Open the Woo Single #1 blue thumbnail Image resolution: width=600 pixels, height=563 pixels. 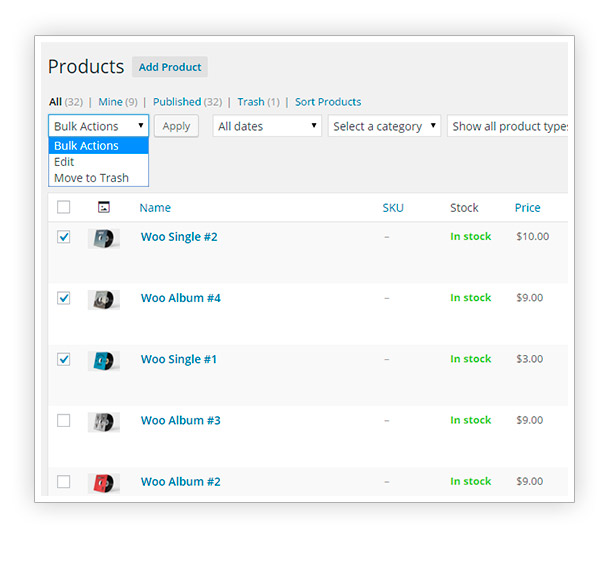tap(104, 361)
